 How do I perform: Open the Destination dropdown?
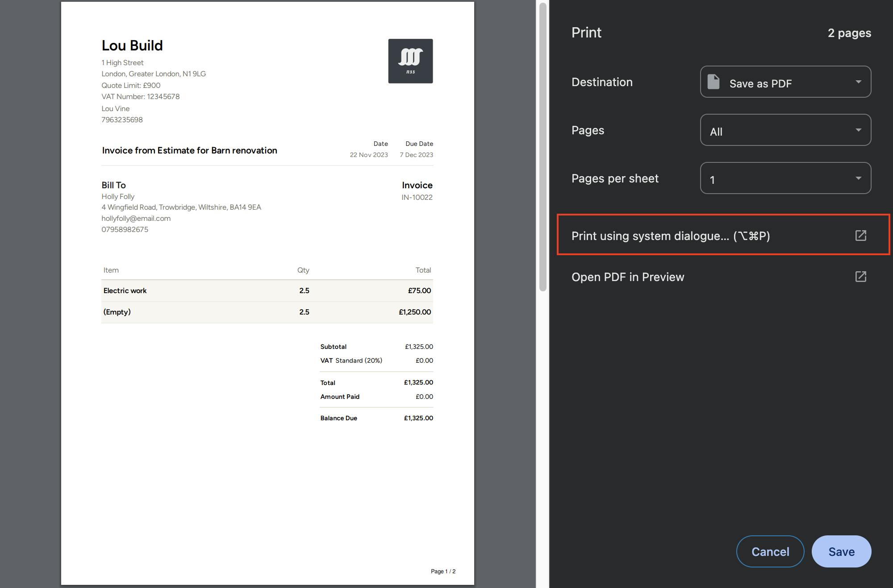(x=785, y=82)
